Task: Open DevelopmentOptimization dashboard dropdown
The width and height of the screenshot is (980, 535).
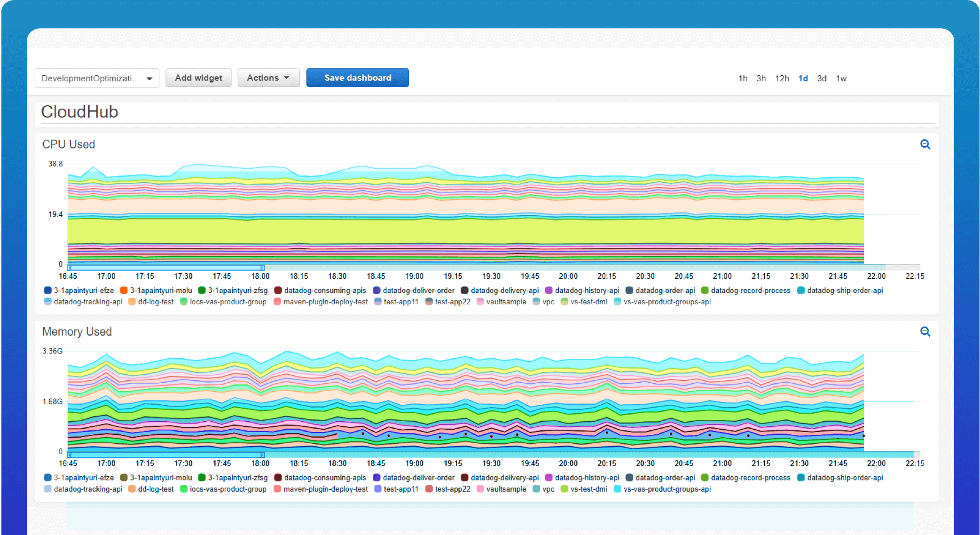Action: 97,78
